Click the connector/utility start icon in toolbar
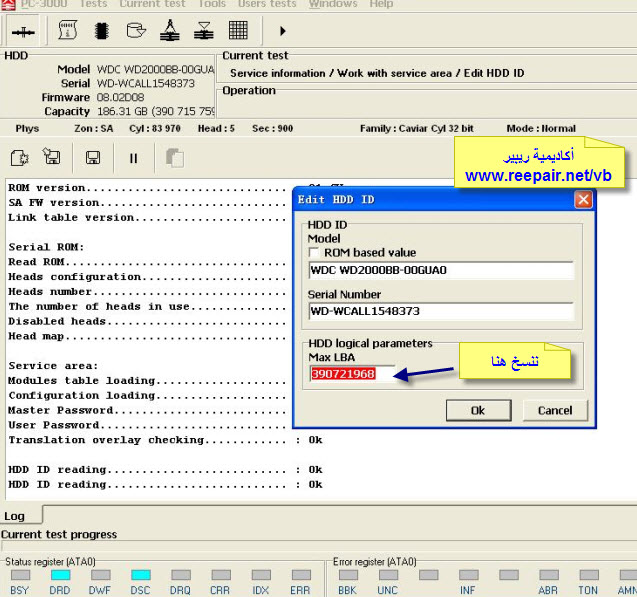637x597 pixels. pyautogui.click(x=23, y=31)
